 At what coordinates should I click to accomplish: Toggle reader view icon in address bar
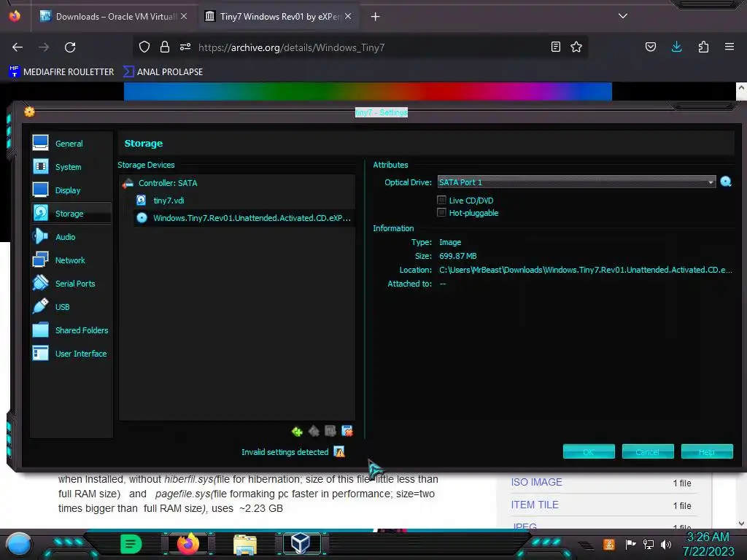click(x=555, y=47)
